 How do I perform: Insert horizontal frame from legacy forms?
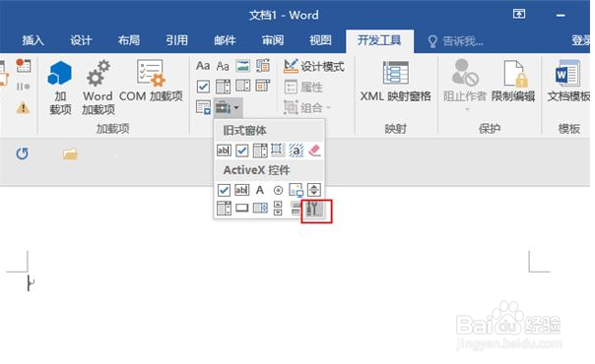click(278, 151)
